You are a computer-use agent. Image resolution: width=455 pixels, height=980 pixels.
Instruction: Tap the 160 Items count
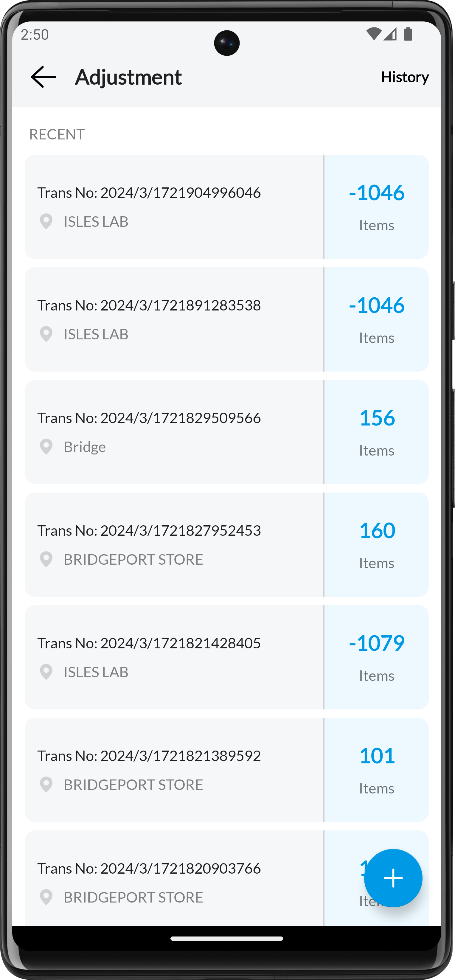point(377,544)
